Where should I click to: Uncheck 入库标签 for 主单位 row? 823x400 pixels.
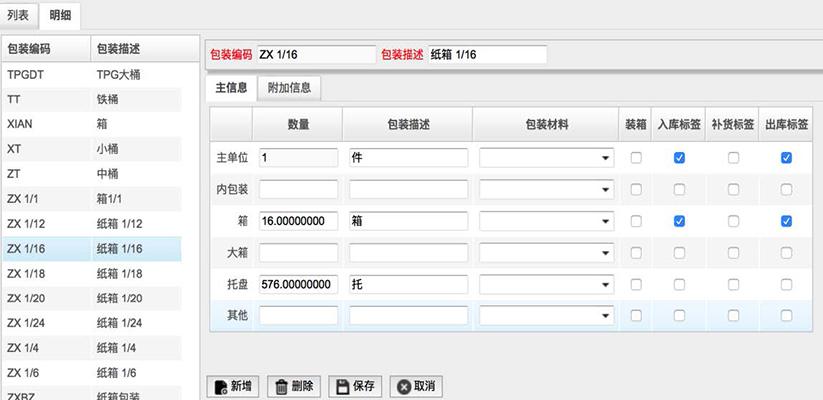pyautogui.click(x=679, y=157)
